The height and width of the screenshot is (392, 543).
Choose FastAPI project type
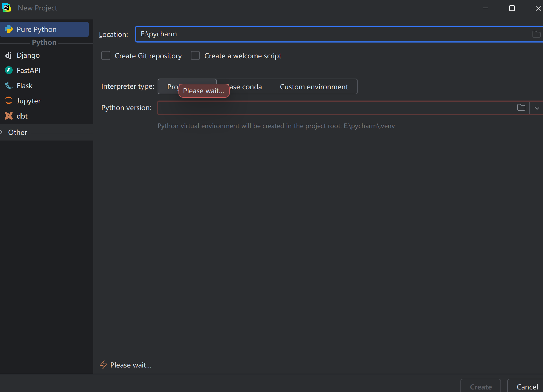[x=47, y=70]
